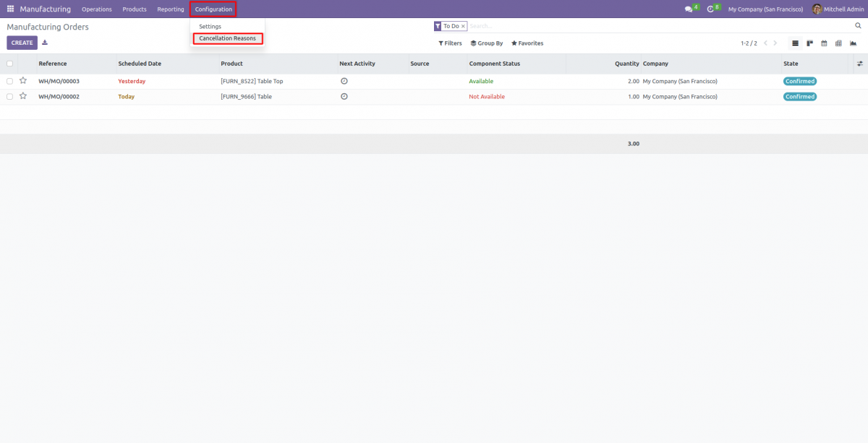
Task: Check the select-all records checkbox
Action: click(10, 63)
